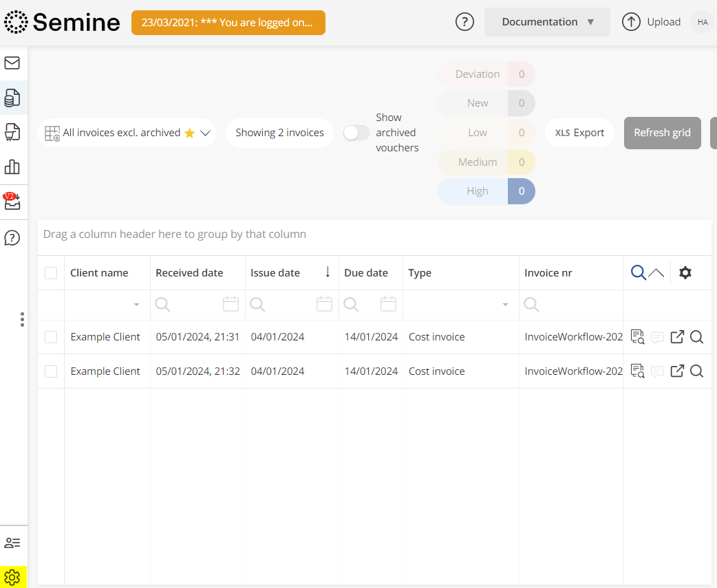Toggle Show archived vouchers switch
Viewport: 717px width, 588px height.
point(356,133)
